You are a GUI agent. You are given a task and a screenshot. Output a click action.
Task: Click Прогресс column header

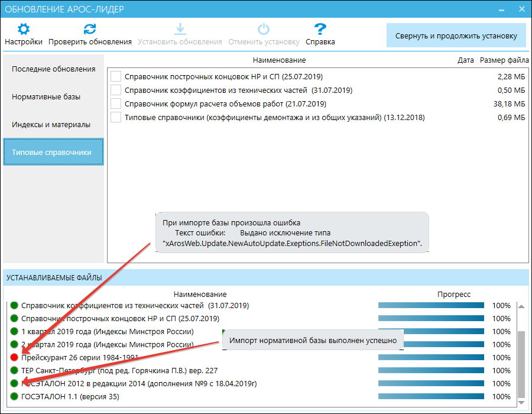pyautogui.click(x=454, y=294)
